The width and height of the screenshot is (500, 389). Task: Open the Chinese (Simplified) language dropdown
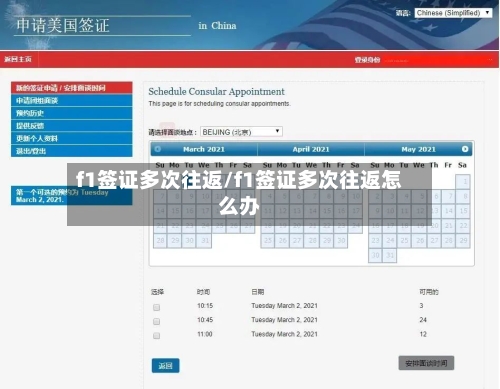point(453,13)
